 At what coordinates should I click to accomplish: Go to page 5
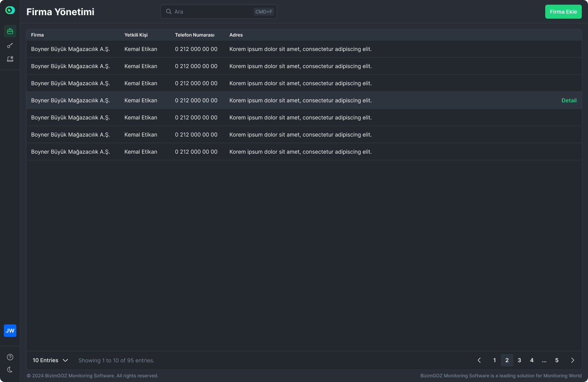557,360
